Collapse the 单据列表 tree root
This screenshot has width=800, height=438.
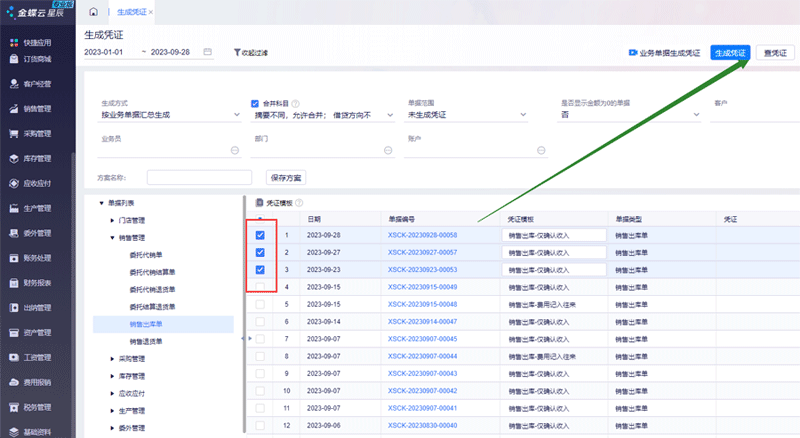point(102,203)
